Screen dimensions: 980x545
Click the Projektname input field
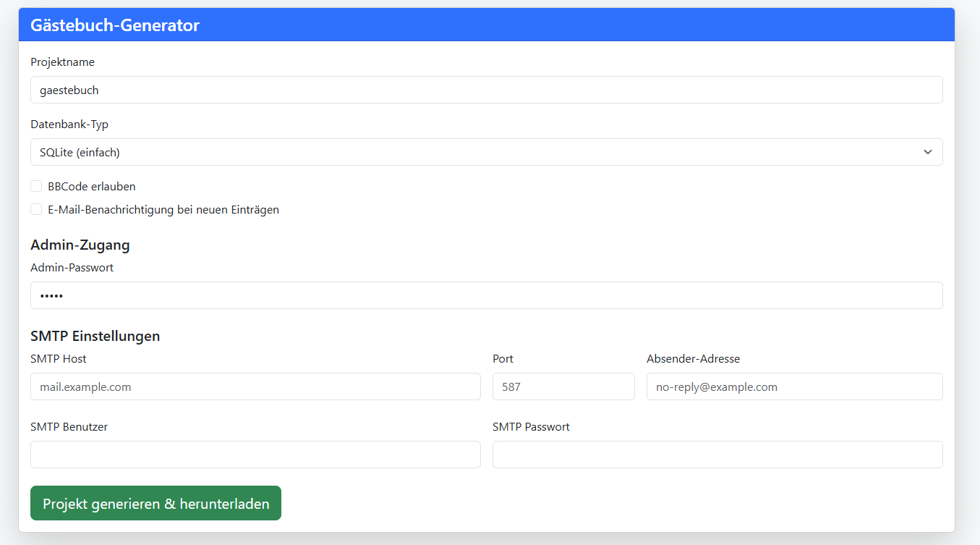point(486,90)
